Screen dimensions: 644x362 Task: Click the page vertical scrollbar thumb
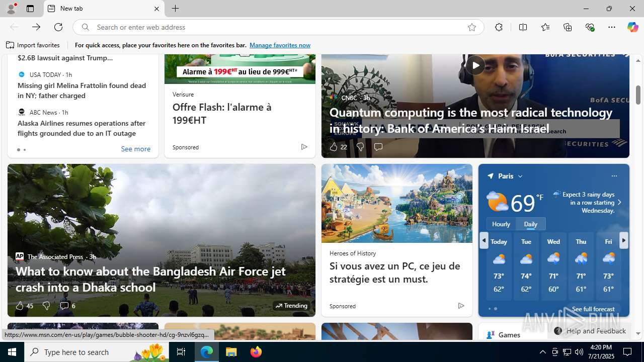(x=638, y=95)
